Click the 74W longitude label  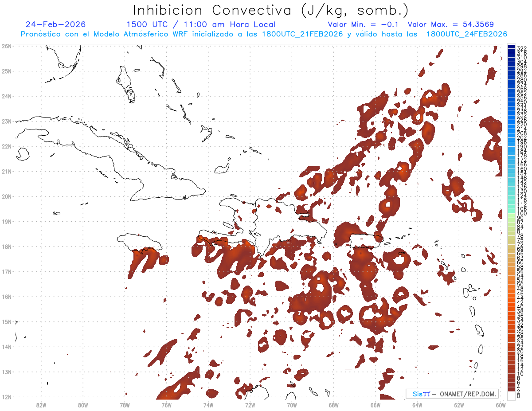pos(208,405)
